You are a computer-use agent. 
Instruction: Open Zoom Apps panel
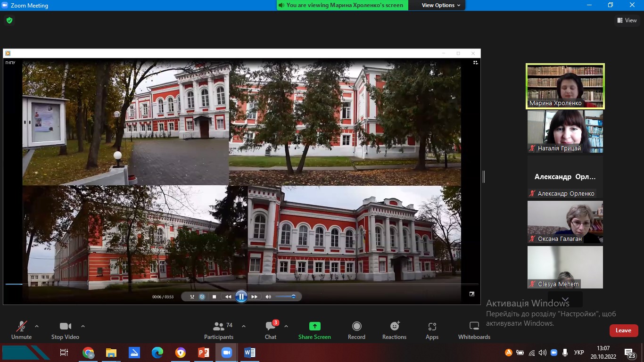pyautogui.click(x=432, y=330)
